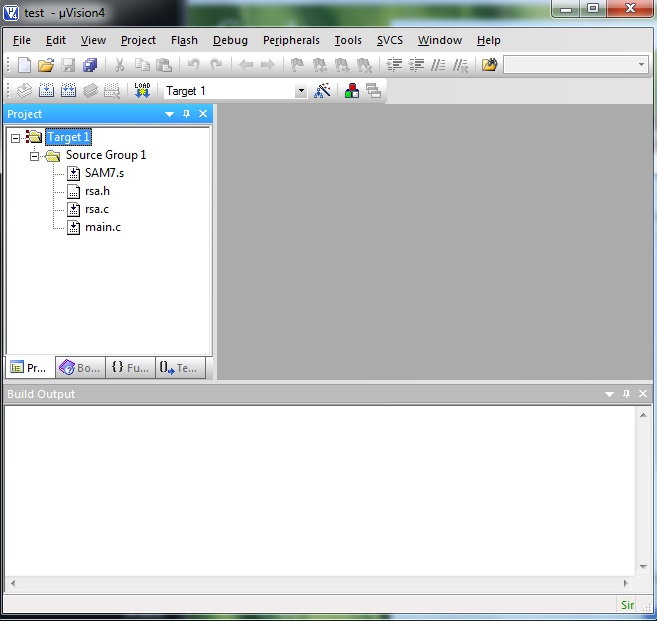
Task: Switch to the Books tab
Action: pos(80,368)
